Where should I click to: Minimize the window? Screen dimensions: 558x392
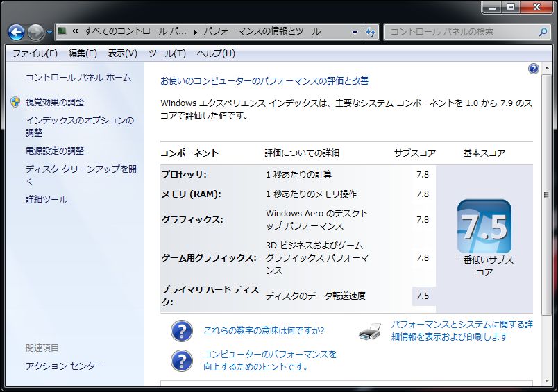click(x=493, y=7)
